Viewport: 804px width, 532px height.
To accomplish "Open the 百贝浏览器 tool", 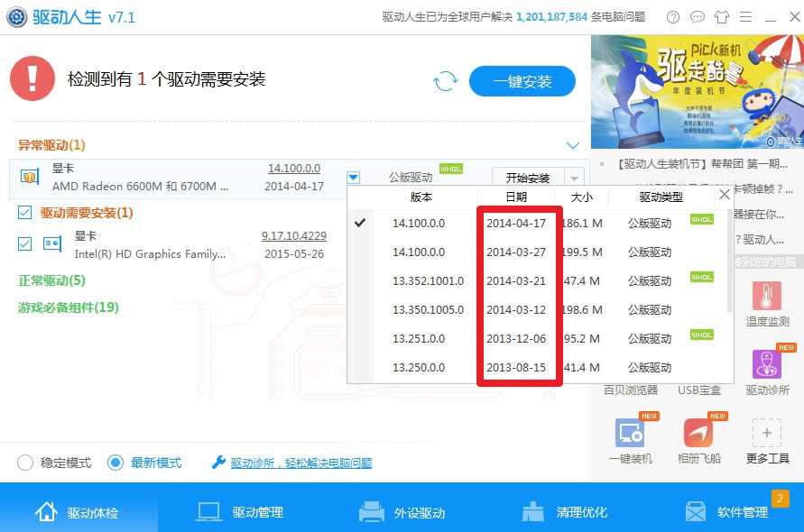I will click(x=630, y=390).
